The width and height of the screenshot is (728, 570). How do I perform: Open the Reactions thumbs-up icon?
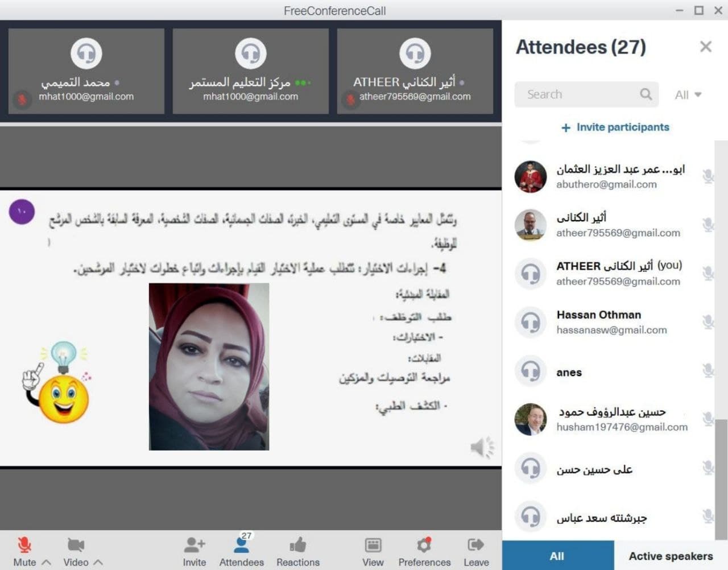click(298, 545)
